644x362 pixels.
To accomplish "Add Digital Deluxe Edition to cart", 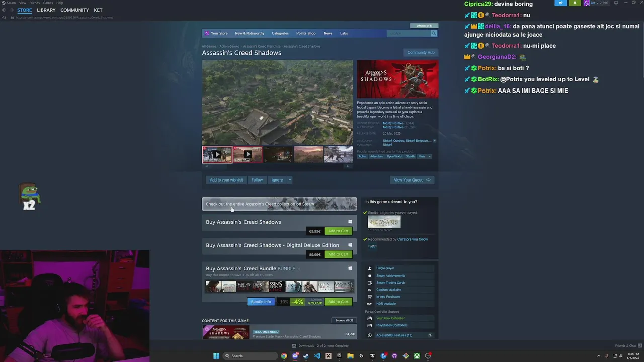I will (338, 254).
